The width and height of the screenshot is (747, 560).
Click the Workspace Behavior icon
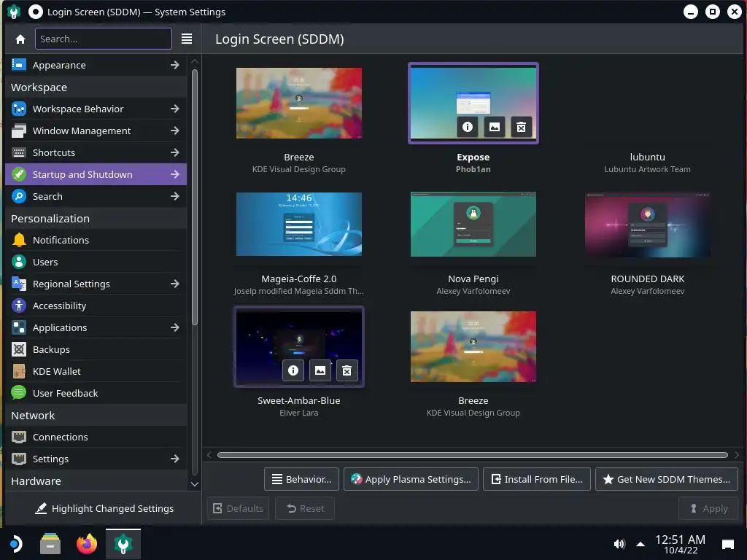click(19, 109)
